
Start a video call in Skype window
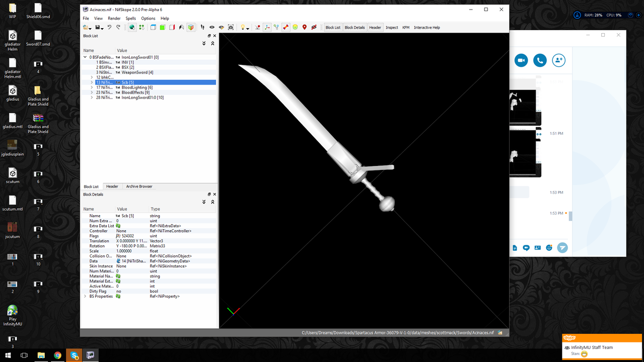tap(521, 60)
